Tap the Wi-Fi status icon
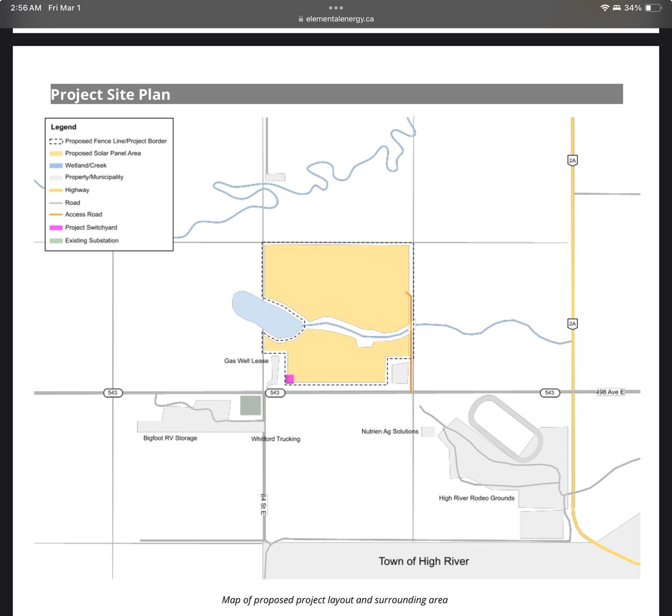The width and height of the screenshot is (672, 616). click(x=605, y=8)
